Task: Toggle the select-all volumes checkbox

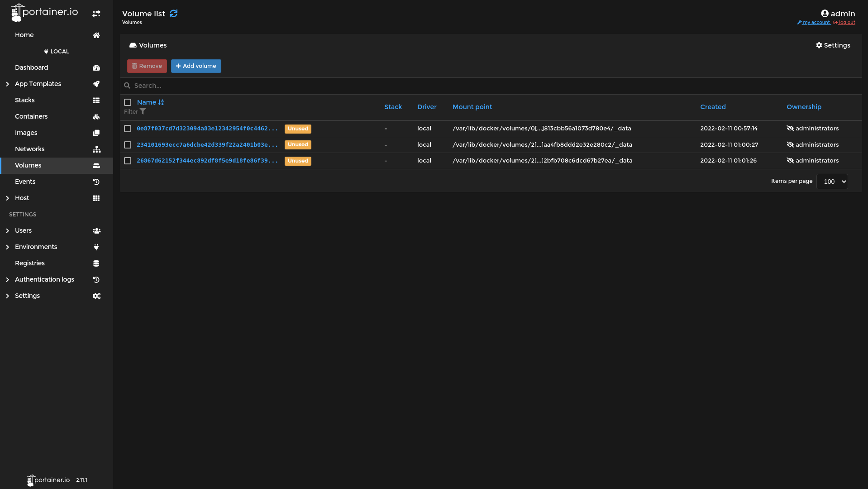Action: tap(128, 102)
